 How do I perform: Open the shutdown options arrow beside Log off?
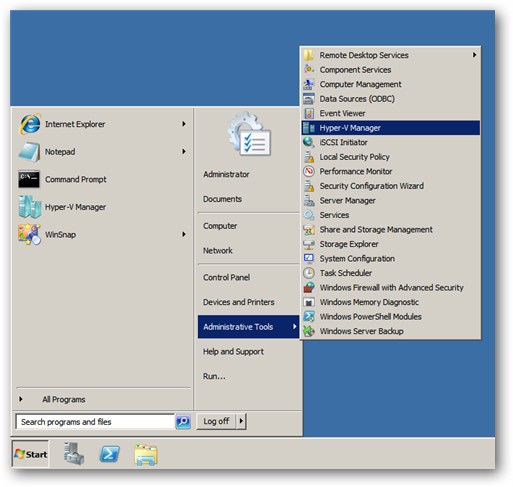[x=241, y=421]
